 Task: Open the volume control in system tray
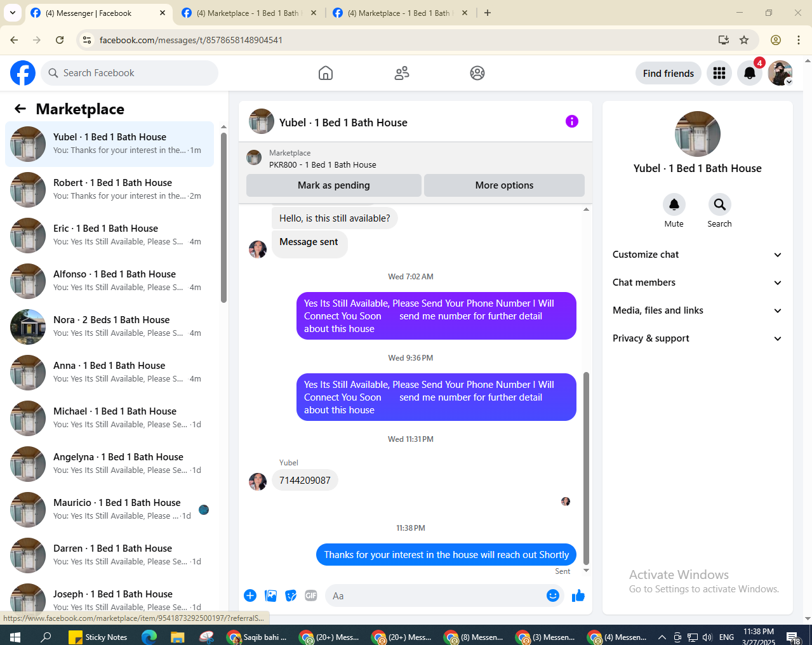pos(707,637)
